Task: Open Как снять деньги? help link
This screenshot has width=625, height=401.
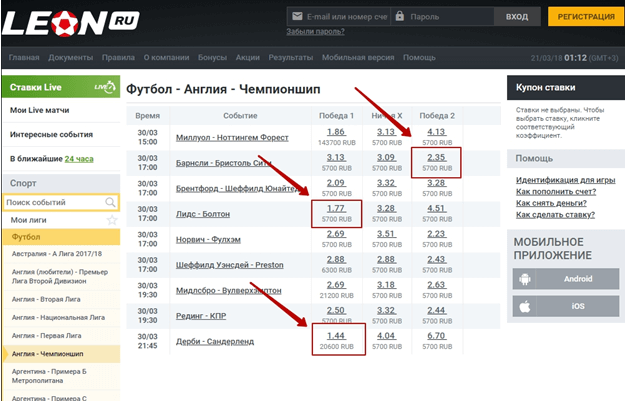Action: 551,203
